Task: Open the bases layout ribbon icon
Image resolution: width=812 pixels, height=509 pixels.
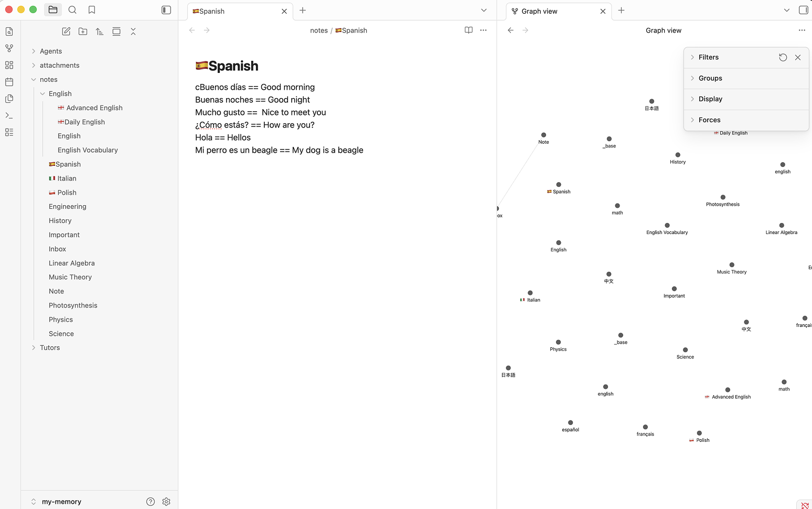Action: click(9, 132)
